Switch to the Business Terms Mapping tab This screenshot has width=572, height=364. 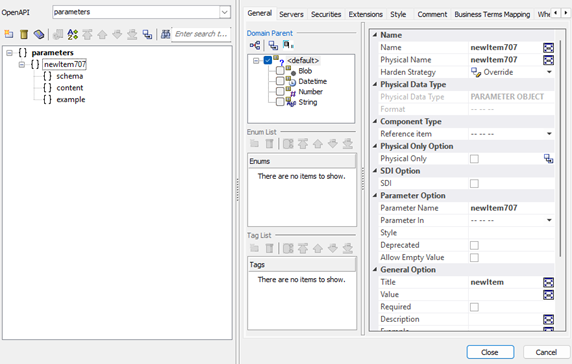[492, 14]
